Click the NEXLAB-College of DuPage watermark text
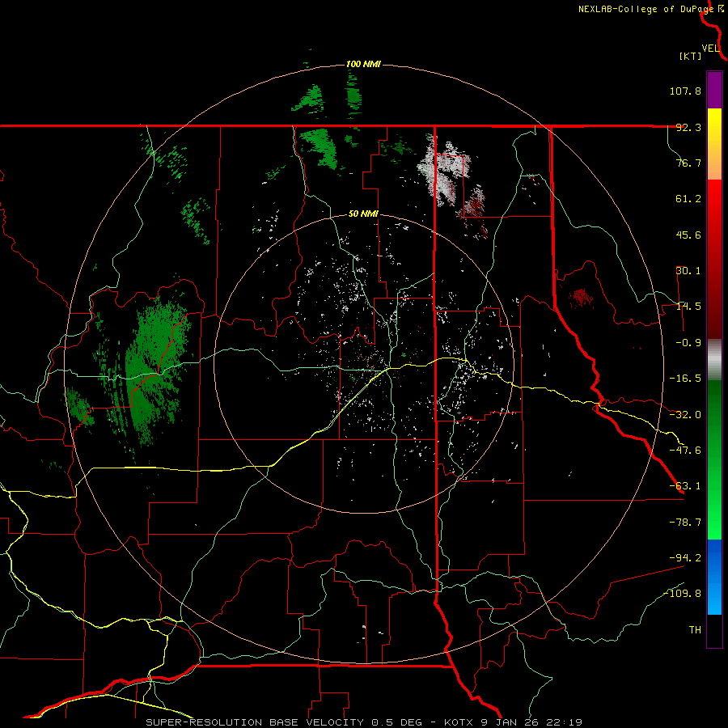The height and width of the screenshot is (728, 728). click(x=645, y=9)
